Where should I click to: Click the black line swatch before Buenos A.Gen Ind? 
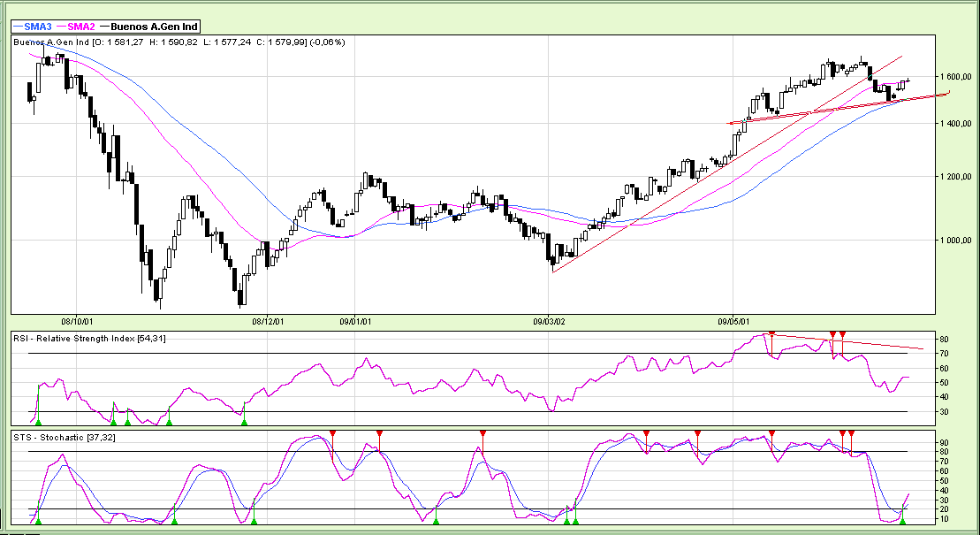coord(104,27)
